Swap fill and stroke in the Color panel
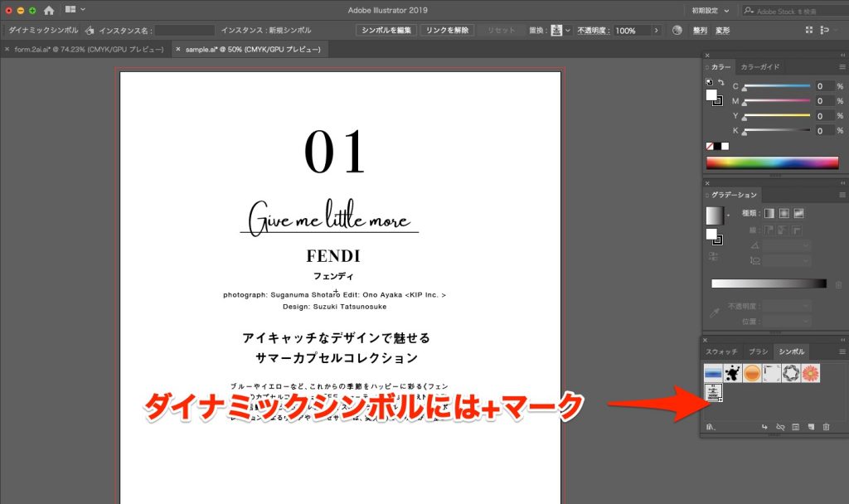This screenshot has height=504, width=849. 721,82
